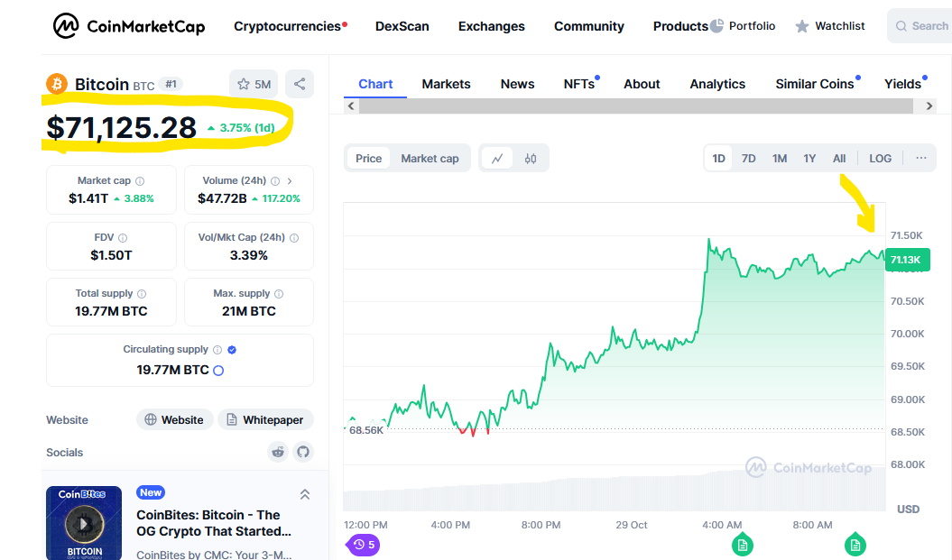Click green news marker after 8:00 AM
This screenshot has height=560, width=952.
click(855, 546)
